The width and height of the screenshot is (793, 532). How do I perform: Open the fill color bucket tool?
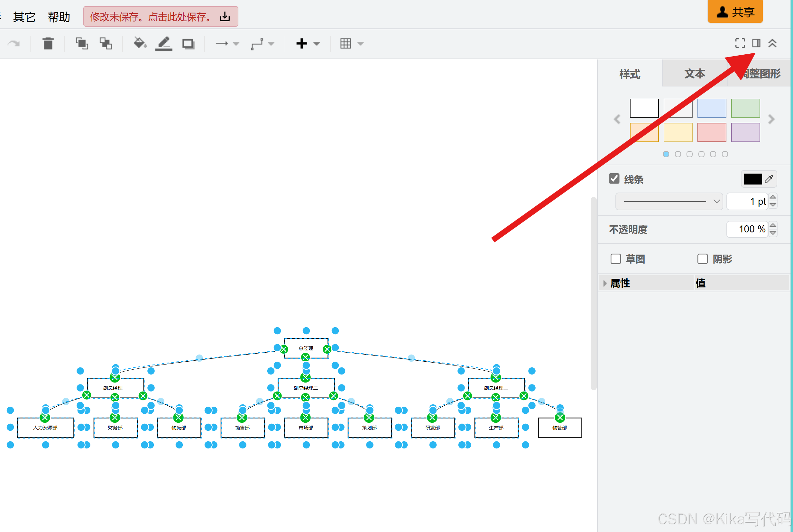click(x=140, y=43)
